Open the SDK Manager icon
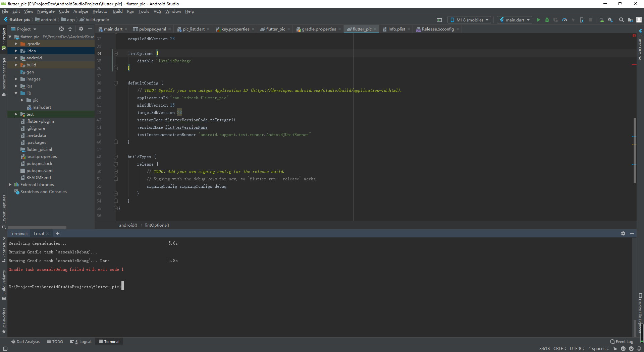644x352 pixels. pos(610,20)
